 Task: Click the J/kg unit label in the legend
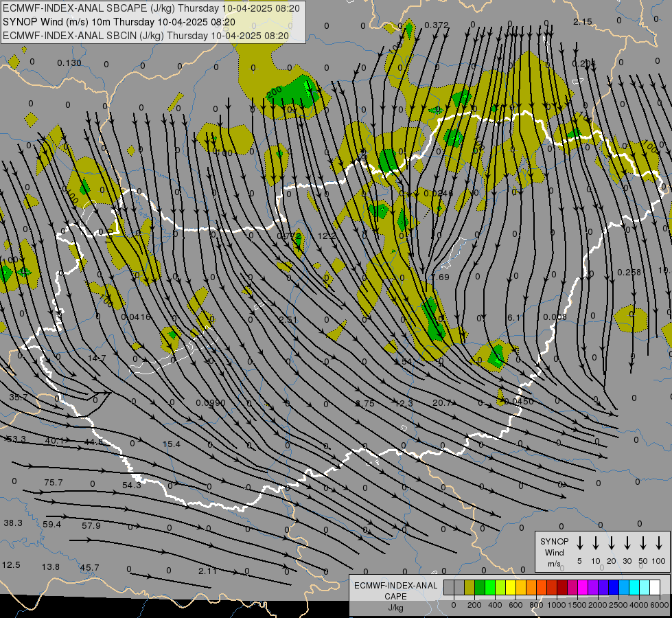pyautogui.click(x=395, y=608)
